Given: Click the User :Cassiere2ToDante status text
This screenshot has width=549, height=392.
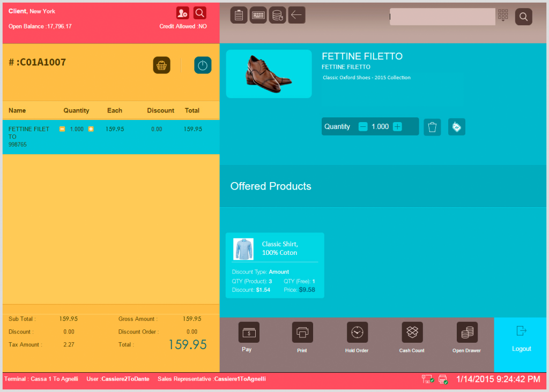Looking at the screenshot, I should tap(118, 379).
